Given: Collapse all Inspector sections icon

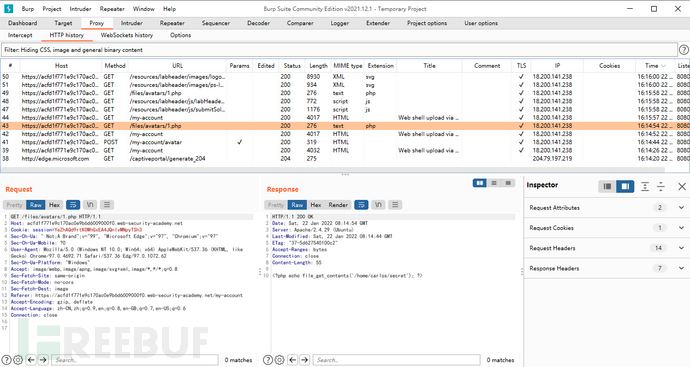Looking at the screenshot, I should coord(661,186).
